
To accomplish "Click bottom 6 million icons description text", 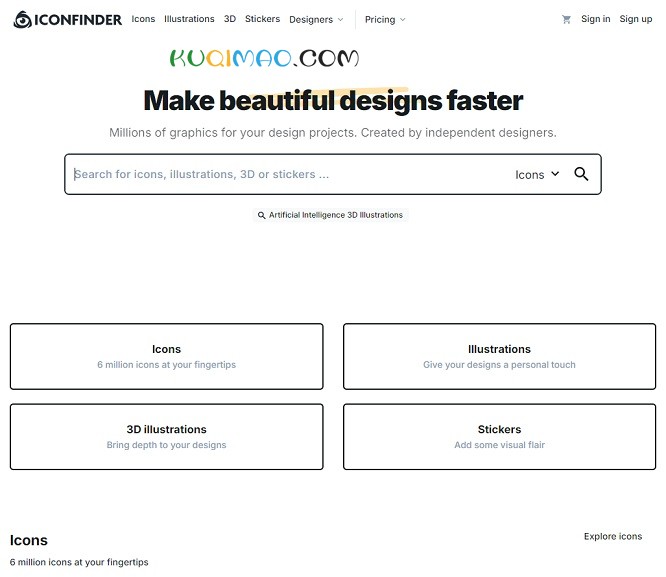I will (x=79, y=562).
